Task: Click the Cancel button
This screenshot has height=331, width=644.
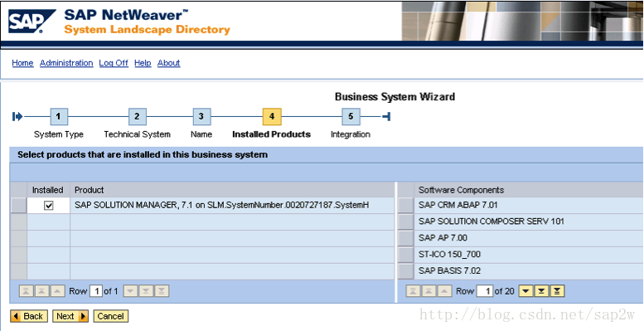Action: [x=111, y=316]
